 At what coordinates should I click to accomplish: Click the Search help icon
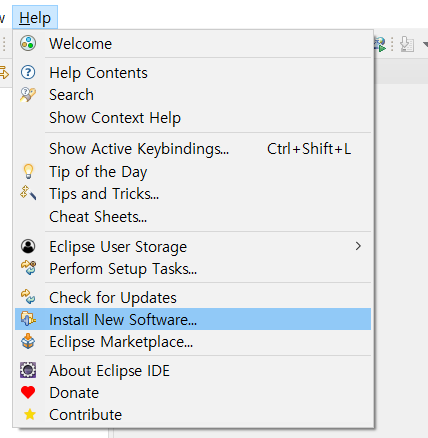28,95
